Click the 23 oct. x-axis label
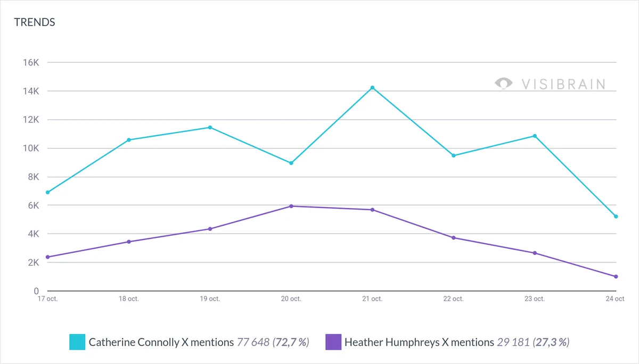Viewport: 639px width, 364px height. (x=535, y=299)
